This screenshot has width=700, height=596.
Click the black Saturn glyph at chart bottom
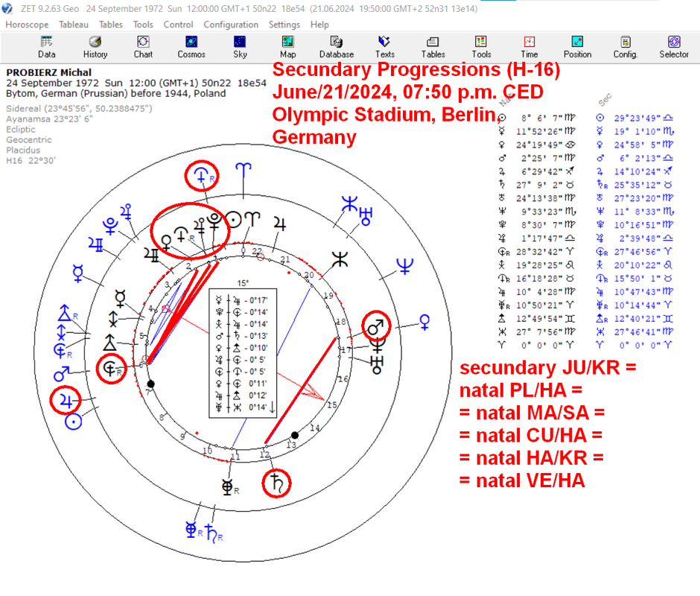coord(276,484)
